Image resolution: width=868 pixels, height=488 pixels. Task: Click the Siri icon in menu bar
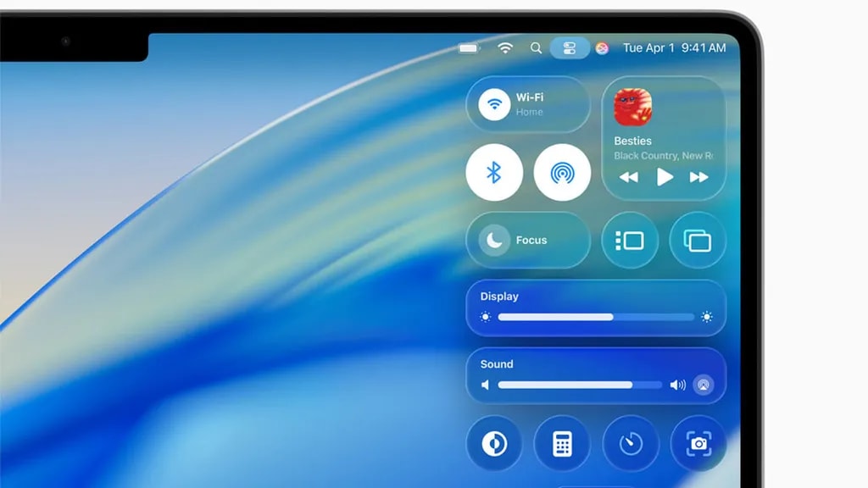coord(602,48)
